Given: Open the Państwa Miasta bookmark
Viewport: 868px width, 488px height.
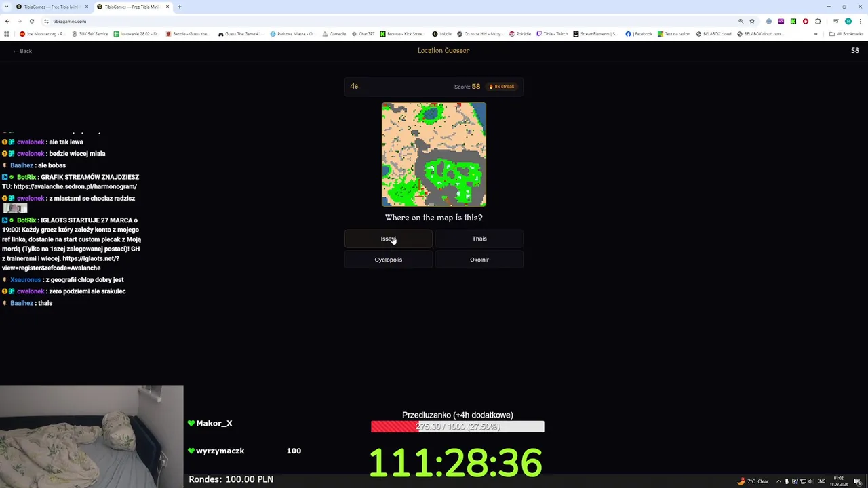Looking at the screenshot, I should tap(293, 33).
